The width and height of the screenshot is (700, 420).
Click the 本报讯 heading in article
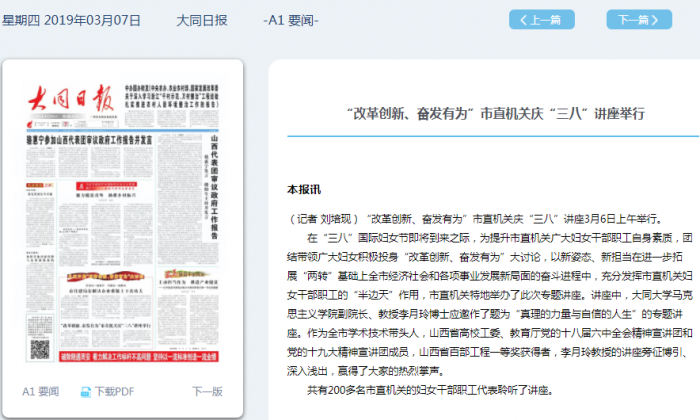click(x=304, y=189)
